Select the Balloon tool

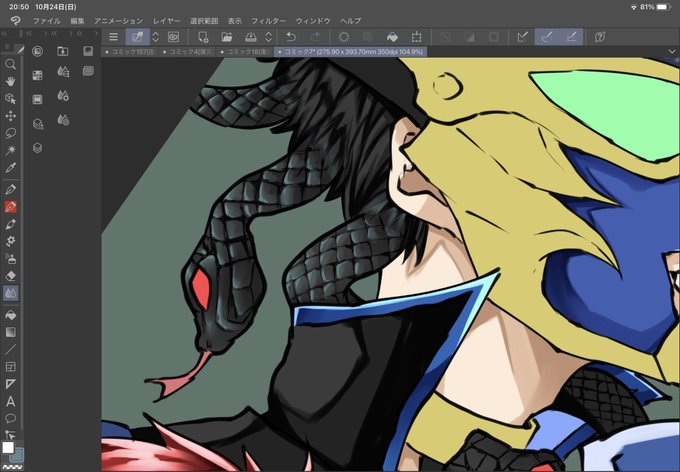[x=10, y=418]
